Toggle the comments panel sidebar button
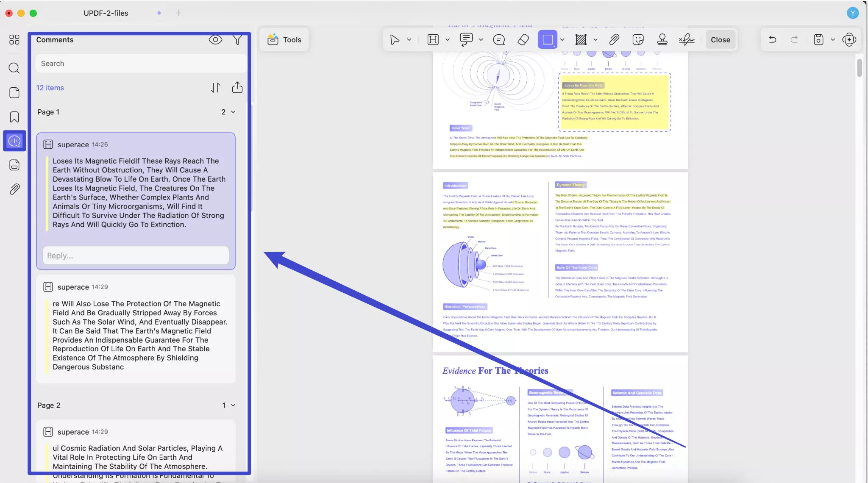This screenshot has height=483, width=868. click(14, 141)
